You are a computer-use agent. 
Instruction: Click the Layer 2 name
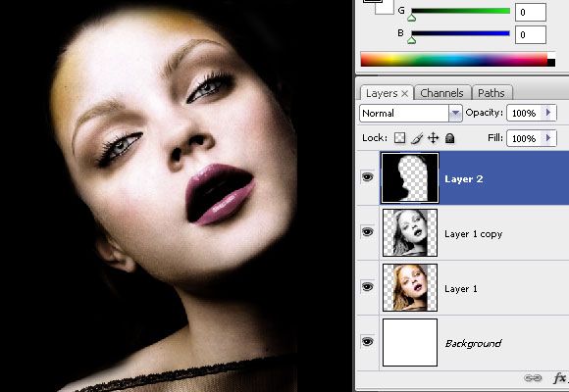(x=463, y=178)
